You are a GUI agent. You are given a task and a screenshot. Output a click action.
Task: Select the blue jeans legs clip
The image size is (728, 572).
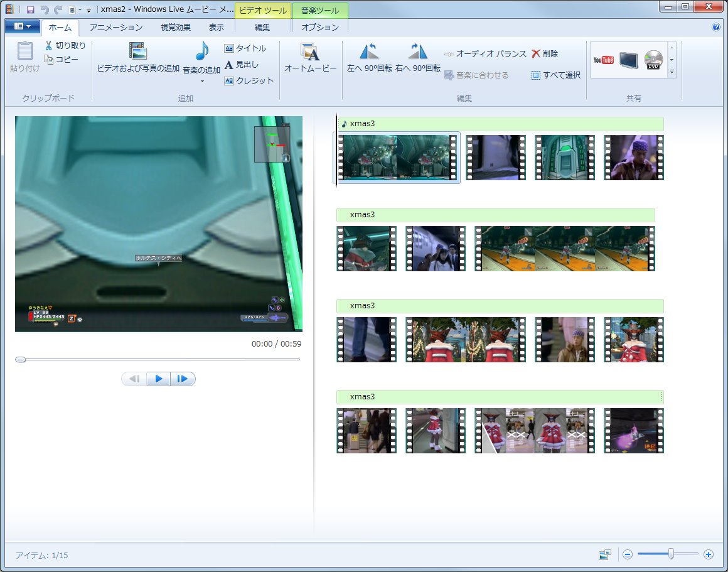[367, 340]
